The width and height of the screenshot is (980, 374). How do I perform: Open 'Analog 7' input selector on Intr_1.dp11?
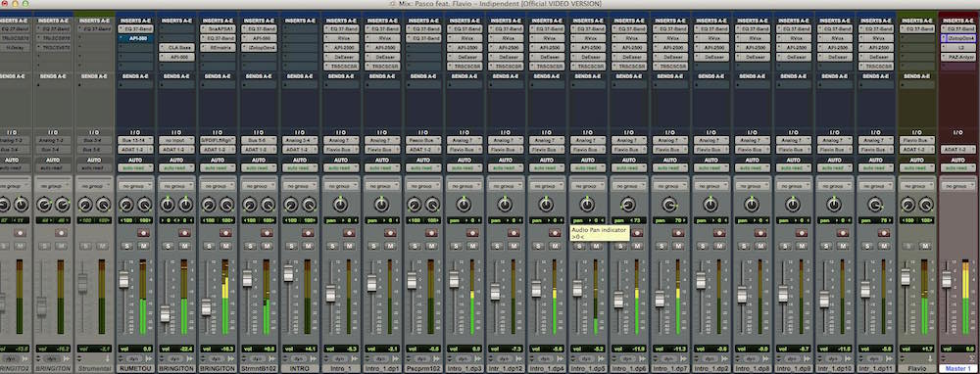(x=875, y=140)
